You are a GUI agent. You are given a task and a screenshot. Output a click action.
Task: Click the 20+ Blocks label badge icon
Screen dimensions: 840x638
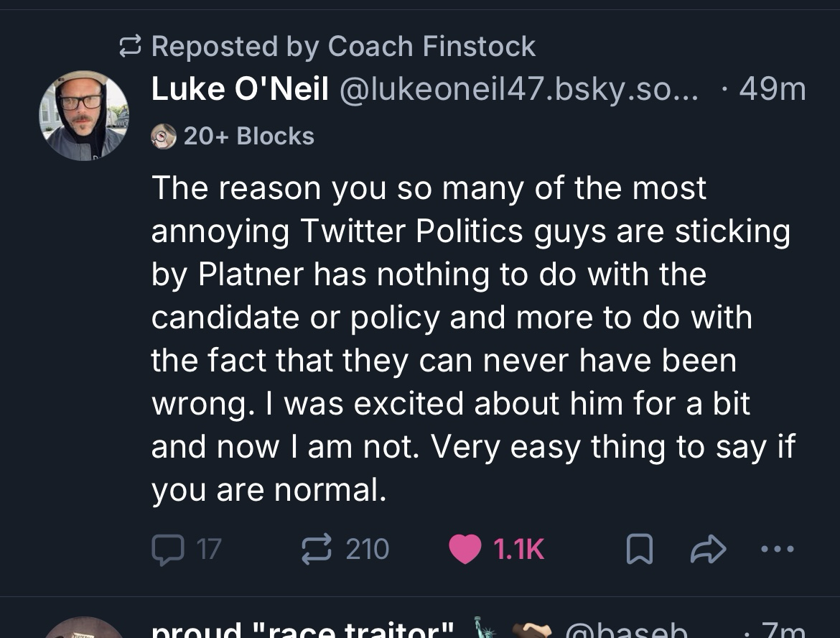pos(164,136)
